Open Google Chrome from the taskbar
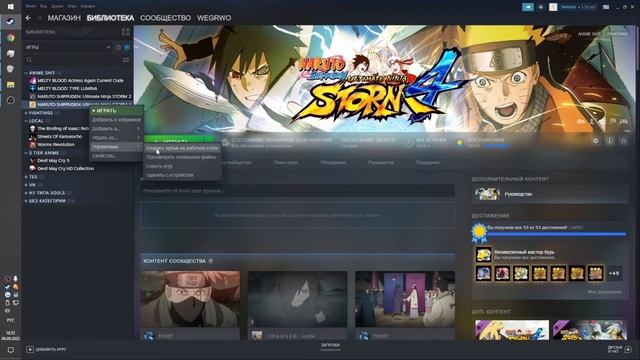This screenshot has width=640, height=360. (x=11, y=38)
